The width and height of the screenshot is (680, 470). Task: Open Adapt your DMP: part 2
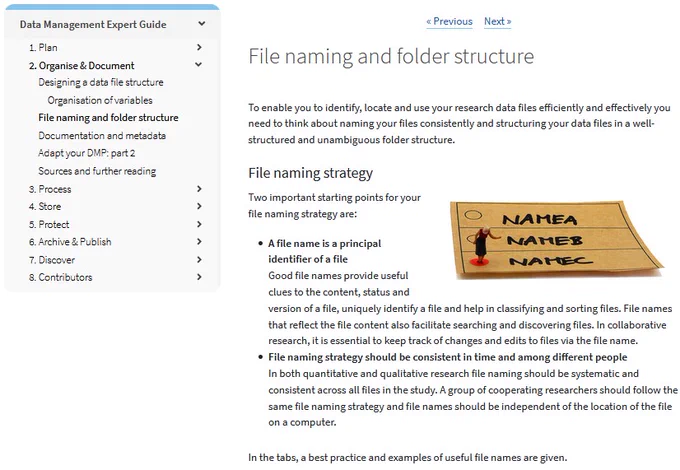coord(86,153)
